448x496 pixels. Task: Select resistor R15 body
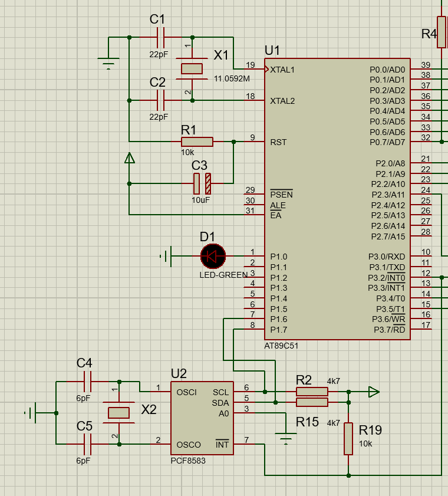point(312,402)
